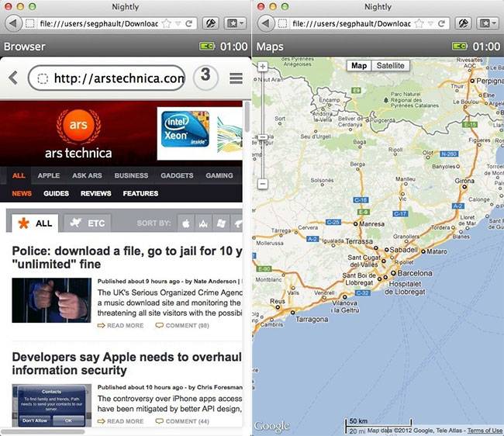Screen dimensions: 504x436
Task: Click the map zoom slider handle
Action: click(x=262, y=137)
